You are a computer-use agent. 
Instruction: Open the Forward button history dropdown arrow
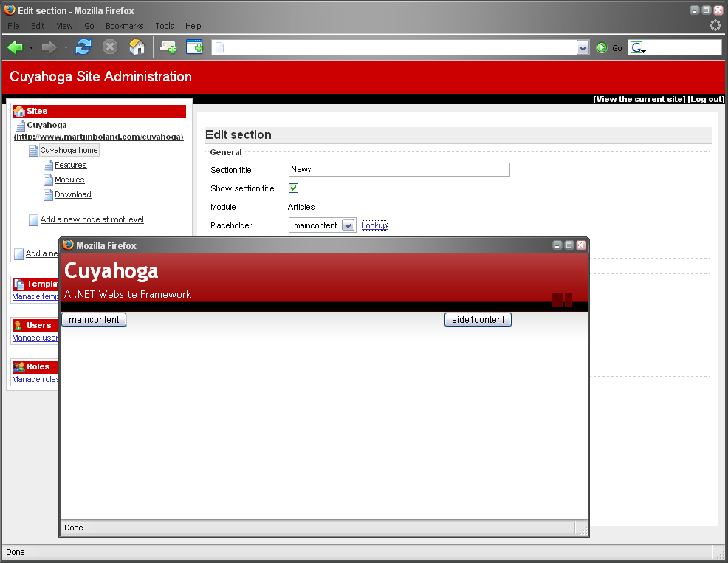66,47
